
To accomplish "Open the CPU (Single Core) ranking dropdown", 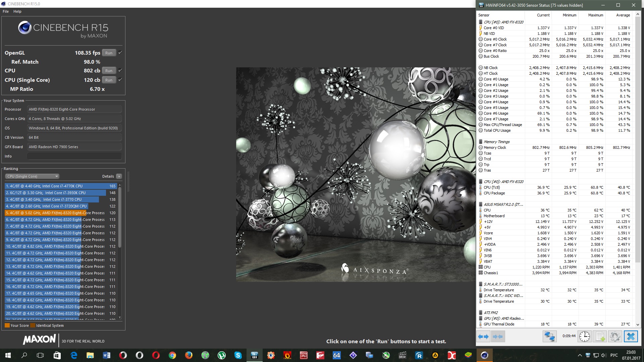I will (x=32, y=176).
